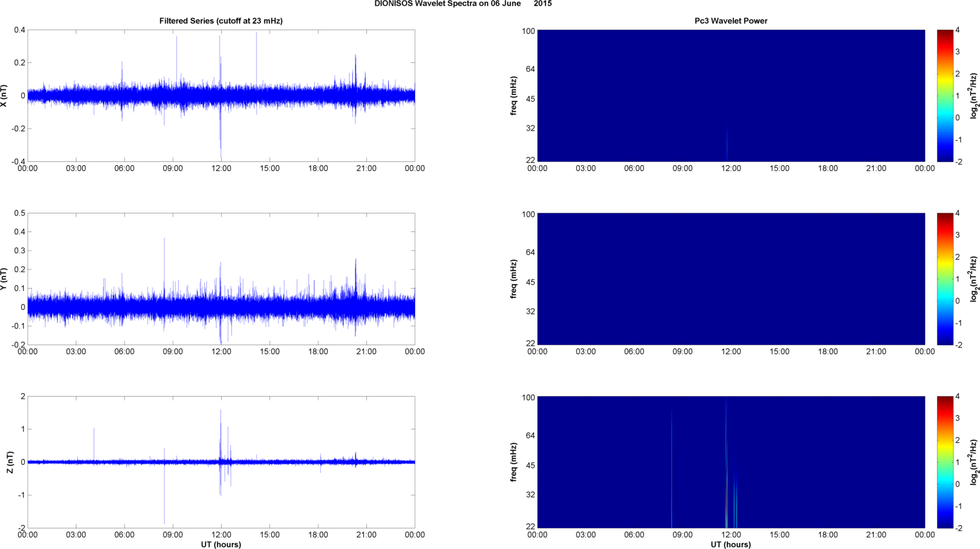Click the X component wavelet power spectrogram

(731, 96)
